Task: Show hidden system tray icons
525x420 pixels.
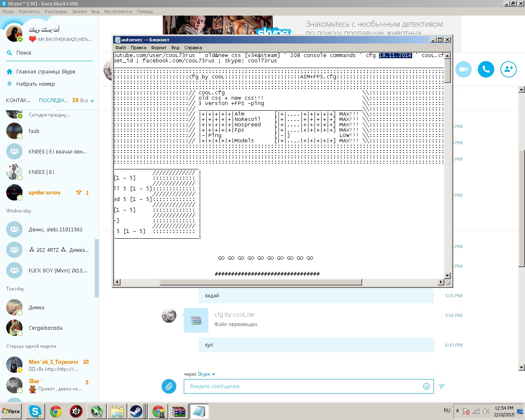Action: pos(457,411)
